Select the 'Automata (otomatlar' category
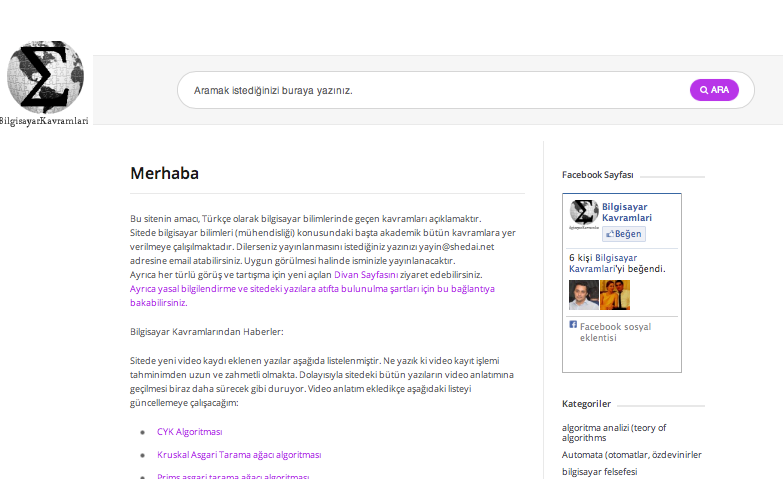Screen dimensions: 783x479 tap(632, 455)
